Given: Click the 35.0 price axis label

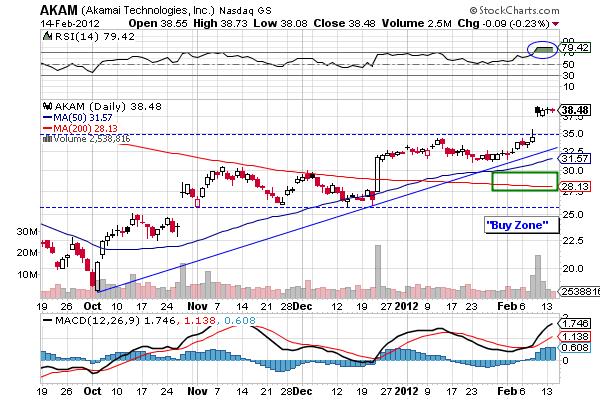Looking at the screenshot, I should (x=573, y=134).
